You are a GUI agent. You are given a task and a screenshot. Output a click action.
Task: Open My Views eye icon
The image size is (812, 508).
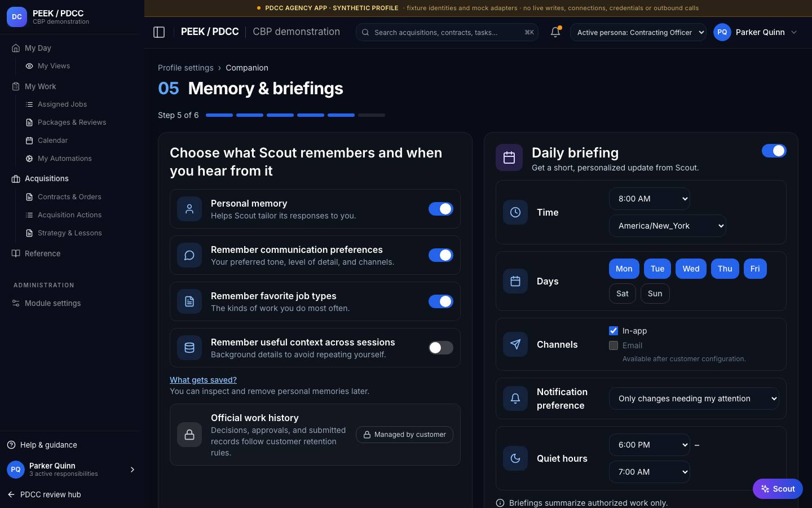[29, 66]
